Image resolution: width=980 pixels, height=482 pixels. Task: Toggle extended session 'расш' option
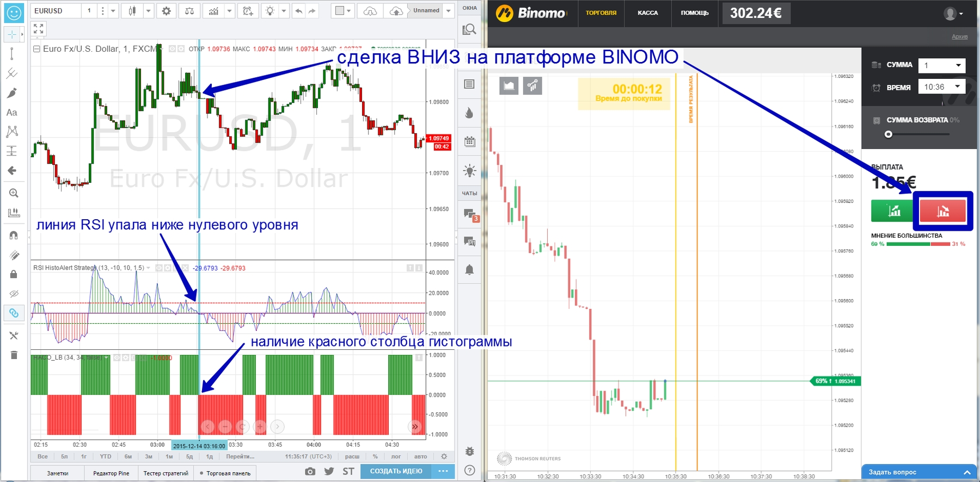pos(352,456)
